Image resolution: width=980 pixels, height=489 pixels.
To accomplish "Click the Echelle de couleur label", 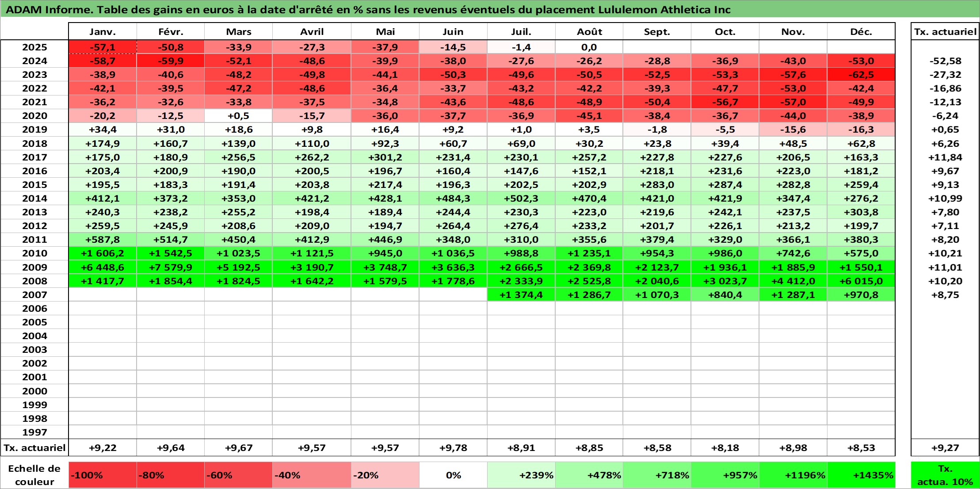I will click(x=34, y=475).
